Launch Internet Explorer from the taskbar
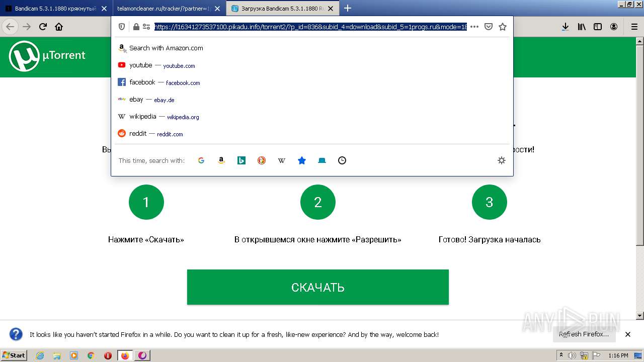Screen dimensions: 644x362 point(40,355)
